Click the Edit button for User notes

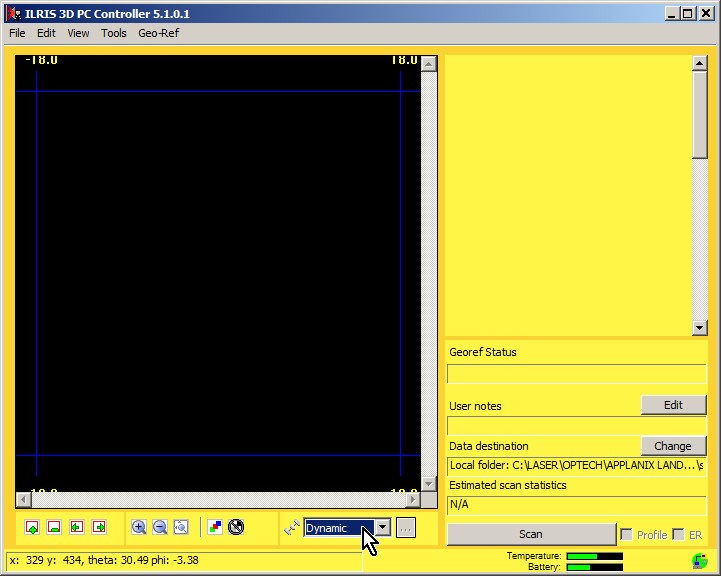pyautogui.click(x=673, y=405)
